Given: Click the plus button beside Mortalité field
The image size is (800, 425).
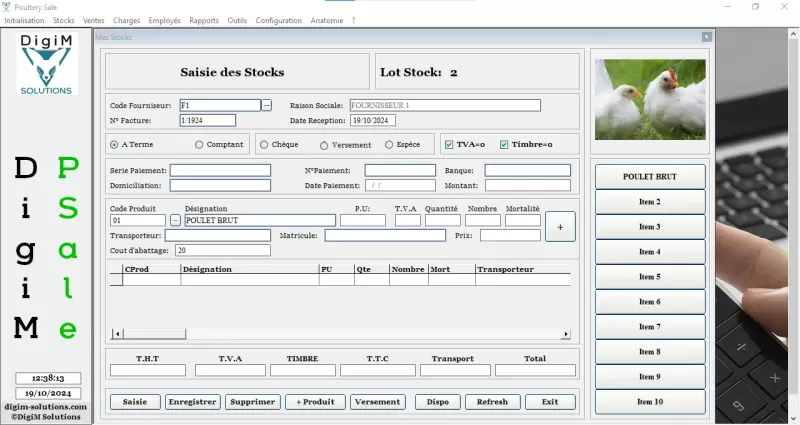Looking at the screenshot, I should [560, 227].
